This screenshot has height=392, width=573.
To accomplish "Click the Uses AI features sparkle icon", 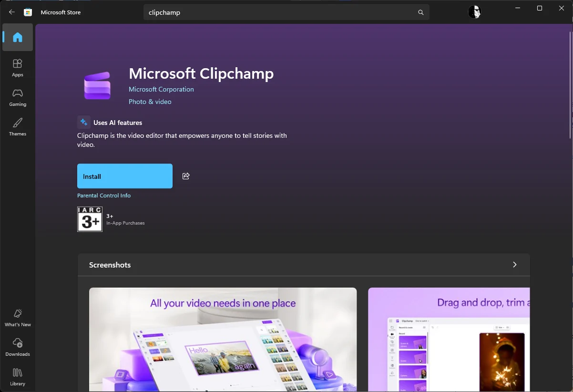I will [x=84, y=122].
